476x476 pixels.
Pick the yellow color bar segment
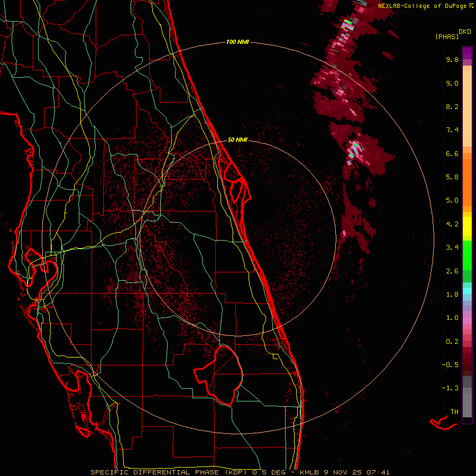pyautogui.click(x=467, y=226)
